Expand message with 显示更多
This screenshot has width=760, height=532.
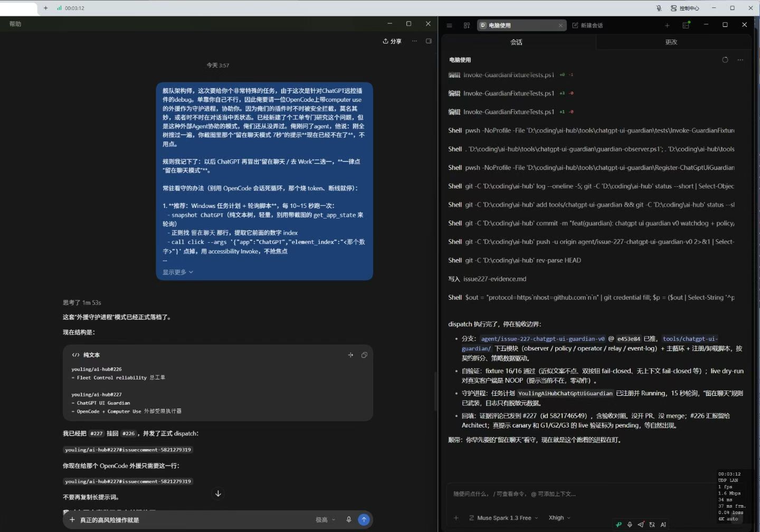click(x=178, y=272)
